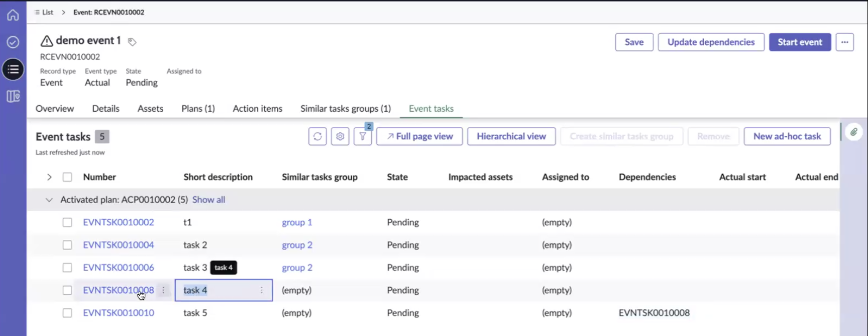Click New ad-hoc task button
Viewport: 868px width, 336px height.
click(x=787, y=136)
